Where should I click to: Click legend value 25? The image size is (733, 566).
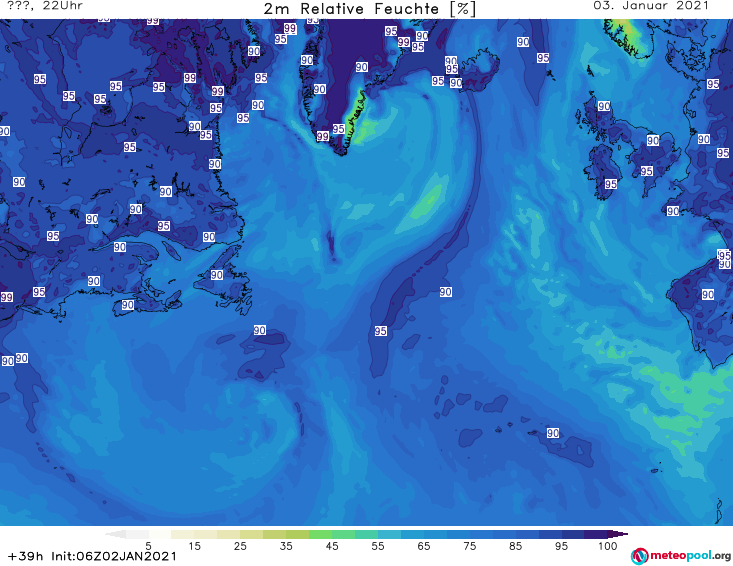(240, 545)
